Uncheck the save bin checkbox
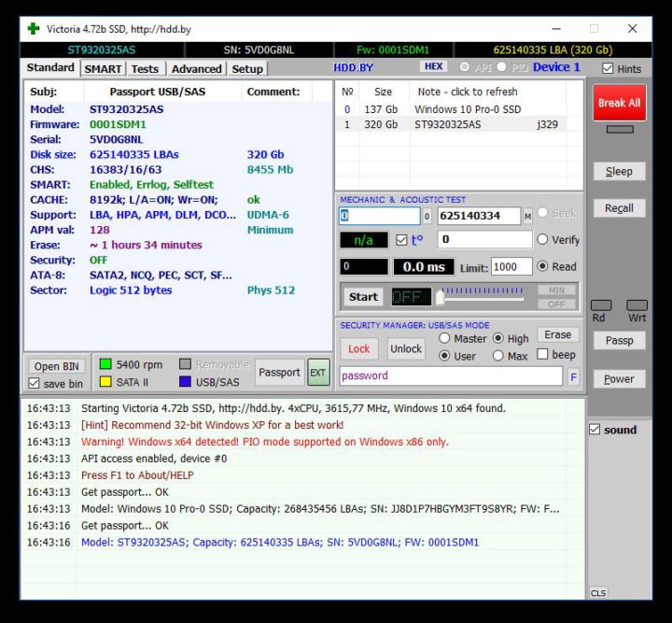The image size is (672, 623). [x=35, y=384]
